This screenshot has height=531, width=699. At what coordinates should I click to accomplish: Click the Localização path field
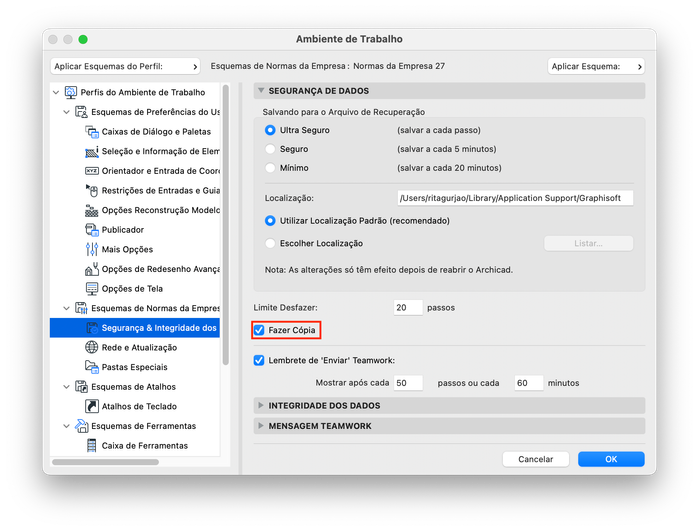click(515, 198)
